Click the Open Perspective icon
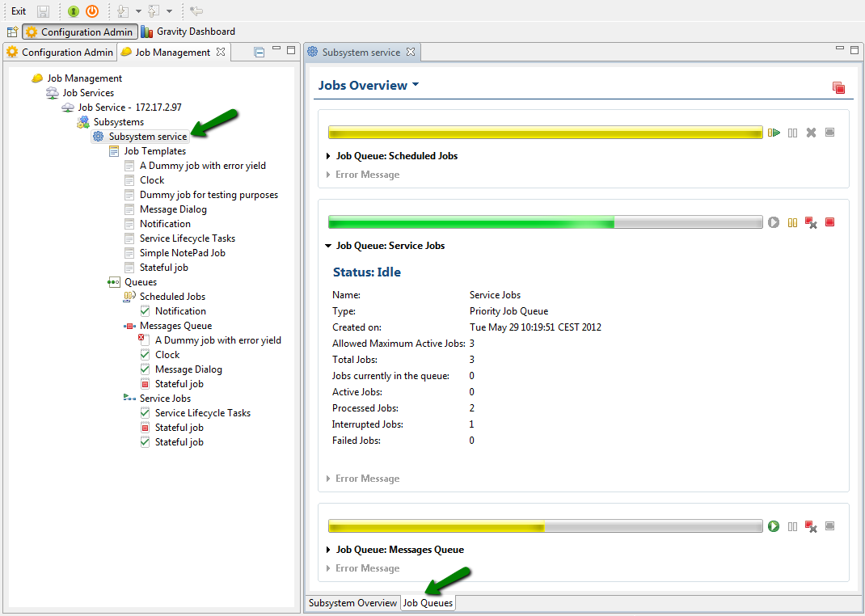Viewport: 865px width, 616px height. tap(12, 32)
